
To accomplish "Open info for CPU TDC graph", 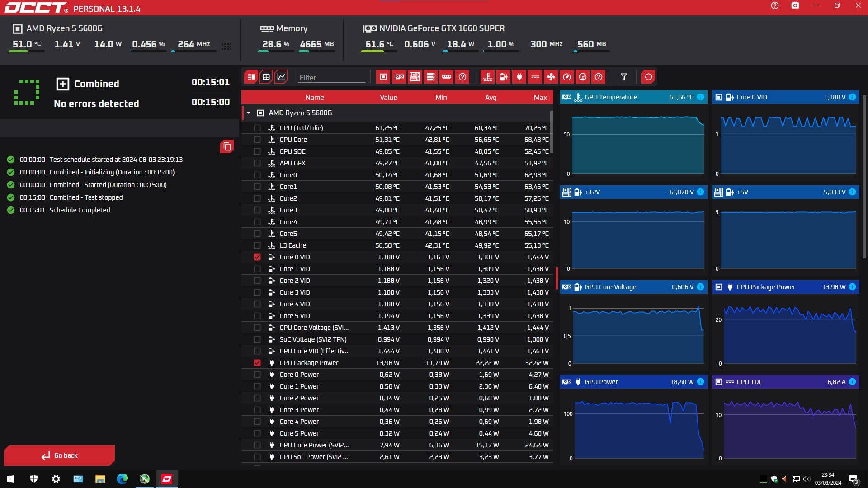I will (852, 382).
